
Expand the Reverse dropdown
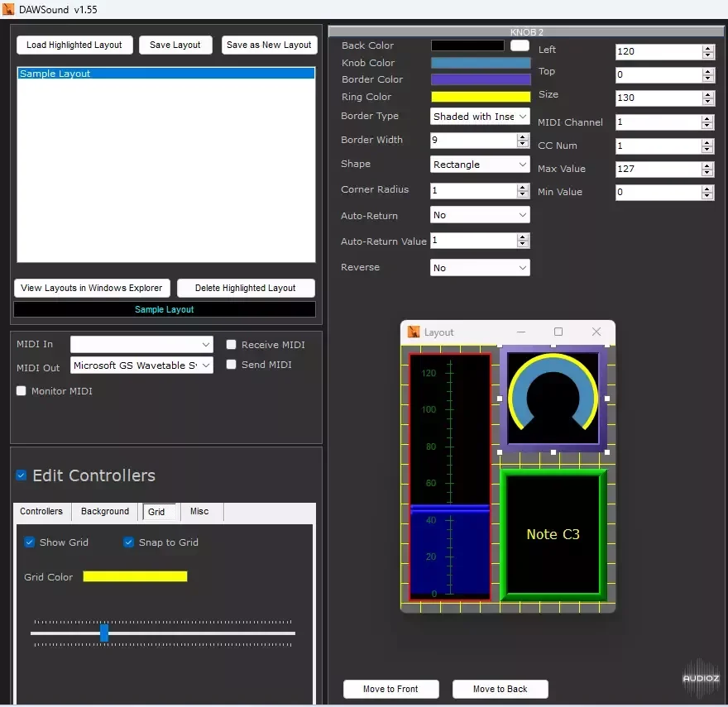480,268
